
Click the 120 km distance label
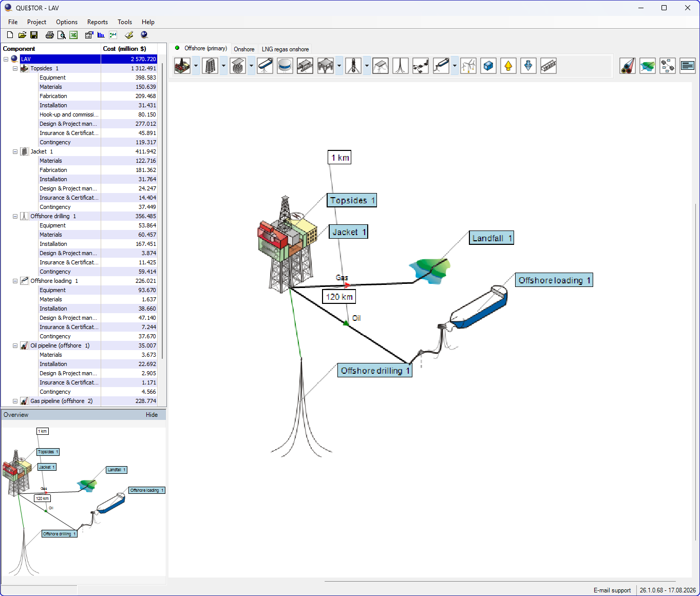339,297
